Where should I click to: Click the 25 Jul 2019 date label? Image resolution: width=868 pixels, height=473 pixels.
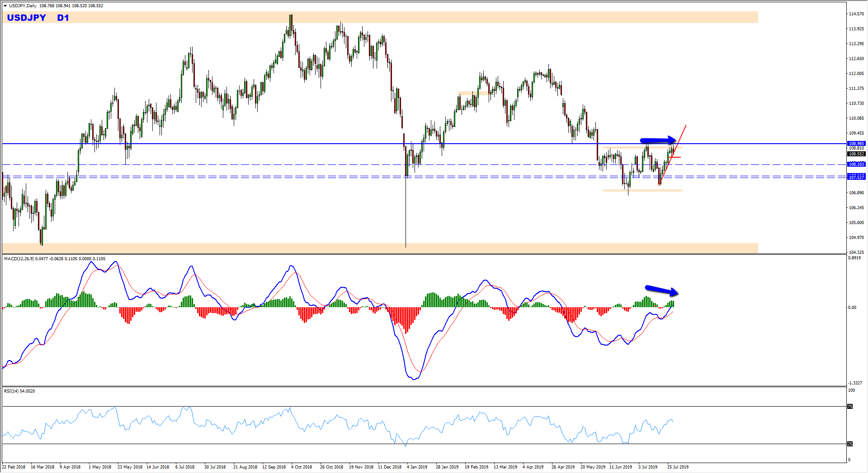click(678, 467)
